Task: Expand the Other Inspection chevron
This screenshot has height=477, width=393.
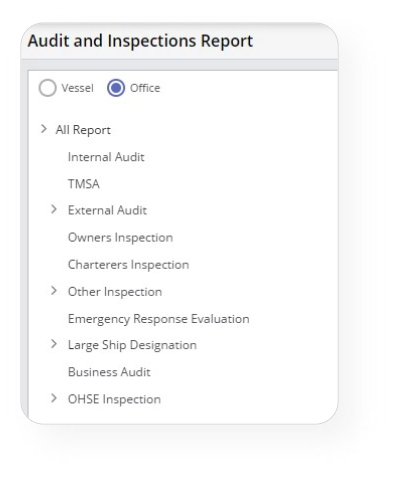Action: click(54, 291)
